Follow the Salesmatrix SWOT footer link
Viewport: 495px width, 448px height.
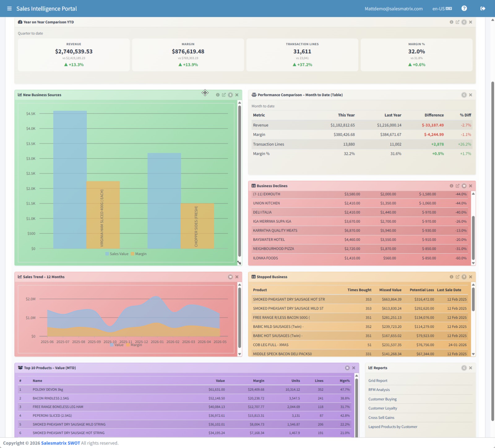(60, 443)
